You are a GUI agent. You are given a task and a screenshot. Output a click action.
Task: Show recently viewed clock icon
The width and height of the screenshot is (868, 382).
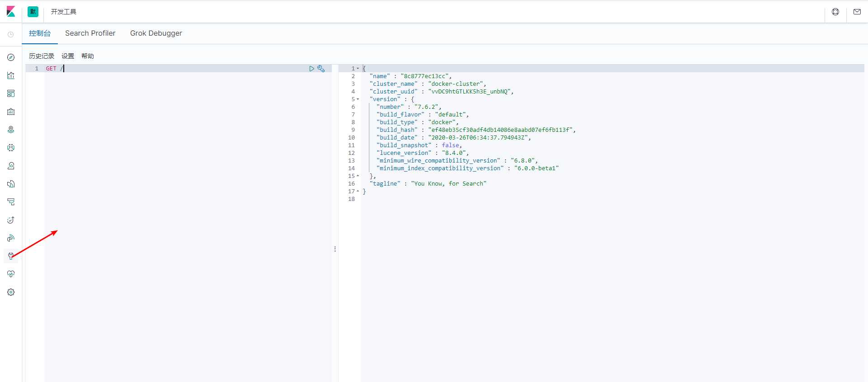coord(11,34)
